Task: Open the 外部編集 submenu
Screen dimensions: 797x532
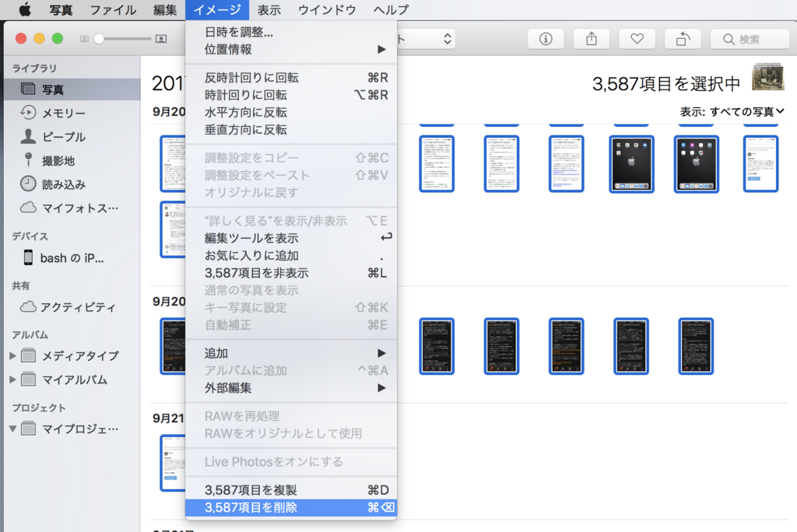Action: pyautogui.click(x=291, y=387)
